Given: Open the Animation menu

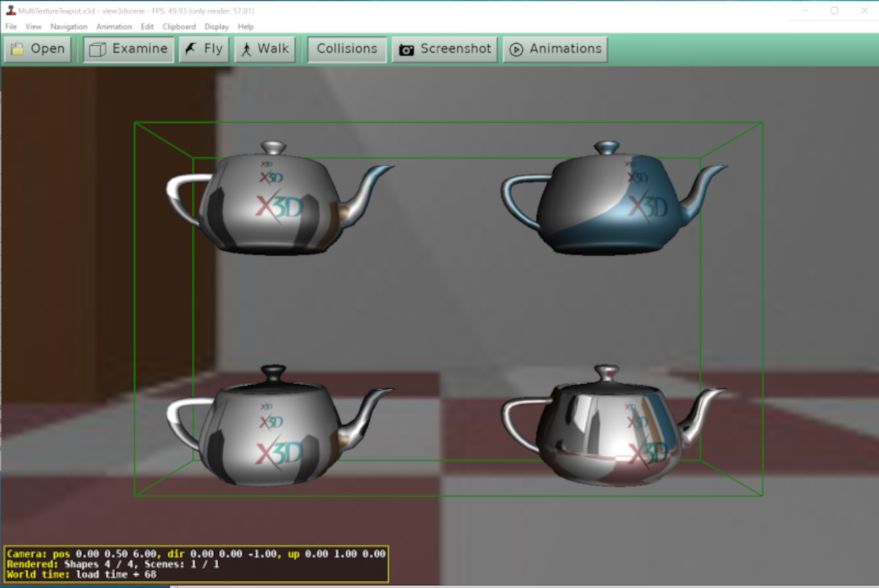Looking at the screenshot, I should [114, 26].
